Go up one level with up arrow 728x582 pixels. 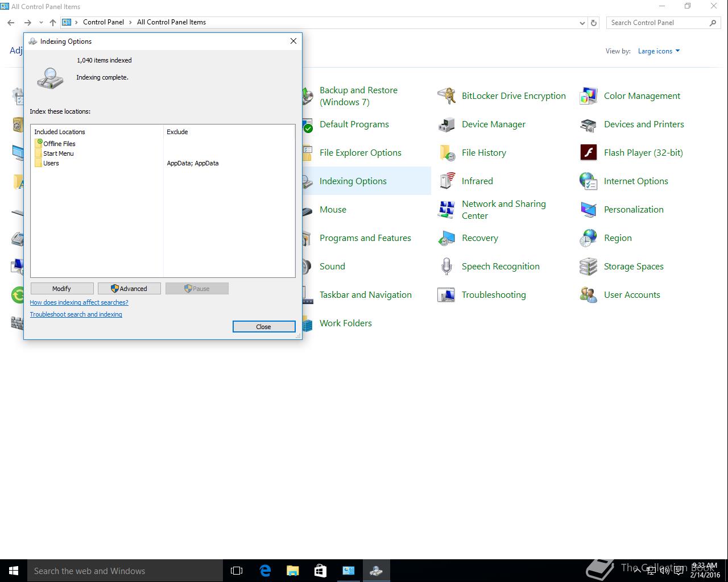click(53, 23)
